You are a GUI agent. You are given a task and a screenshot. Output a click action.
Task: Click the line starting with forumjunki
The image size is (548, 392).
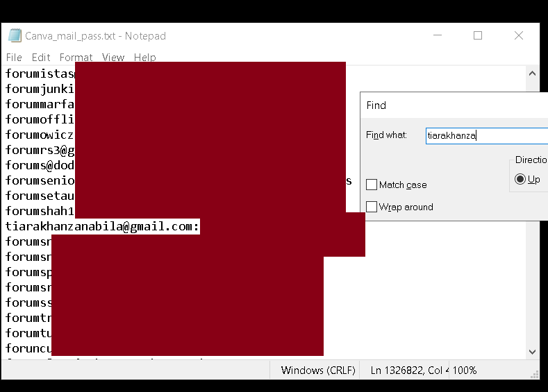pyautogui.click(x=40, y=89)
